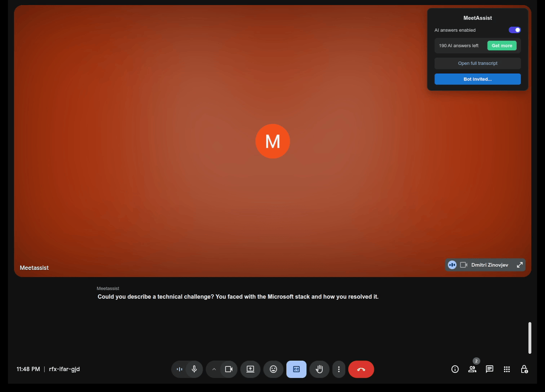Screen dimensions: 545x392
Task: Open the activities grid menu
Action: [x=507, y=369]
